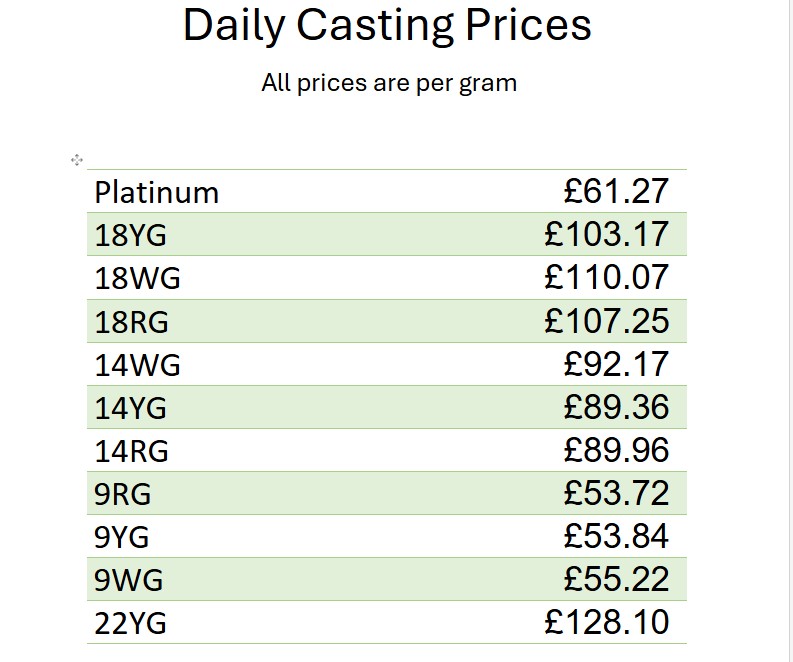Select the 18WG label cell

(x=138, y=279)
